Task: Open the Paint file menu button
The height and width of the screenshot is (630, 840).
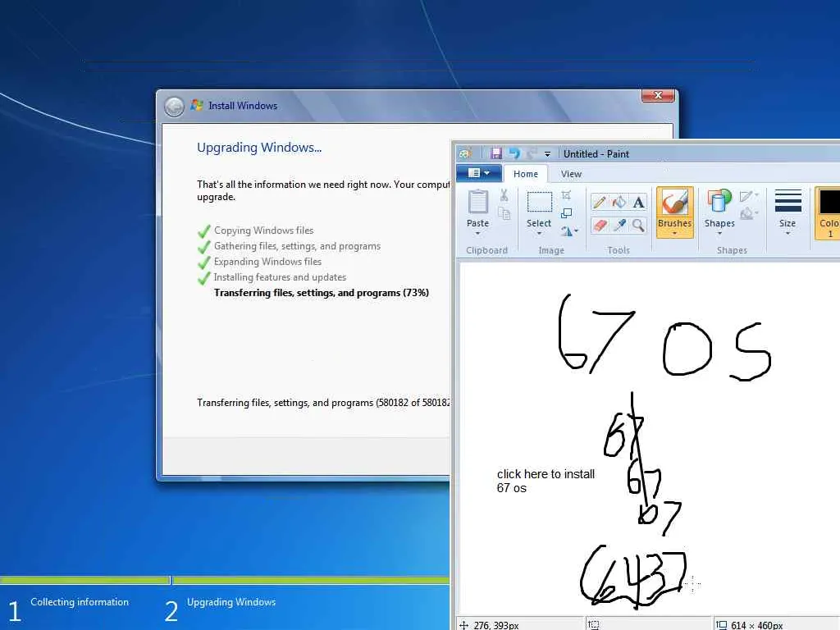Action: (x=479, y=173)
